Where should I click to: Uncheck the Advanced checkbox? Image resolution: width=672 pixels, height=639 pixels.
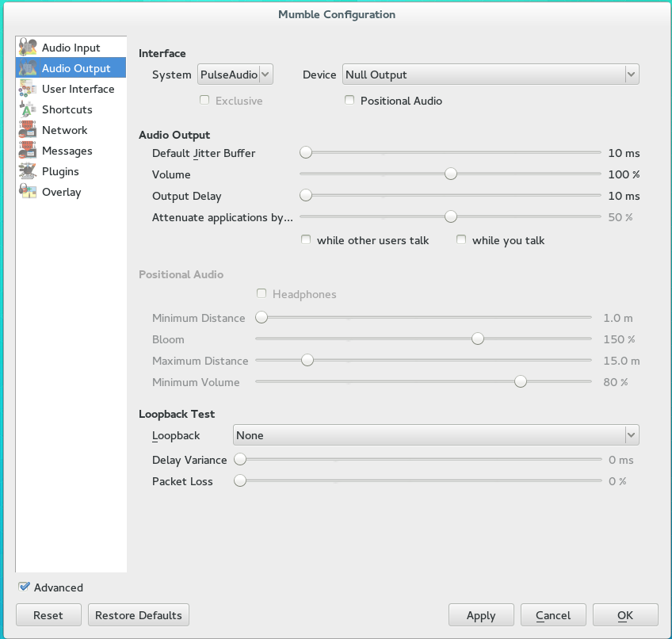[25, 587]
